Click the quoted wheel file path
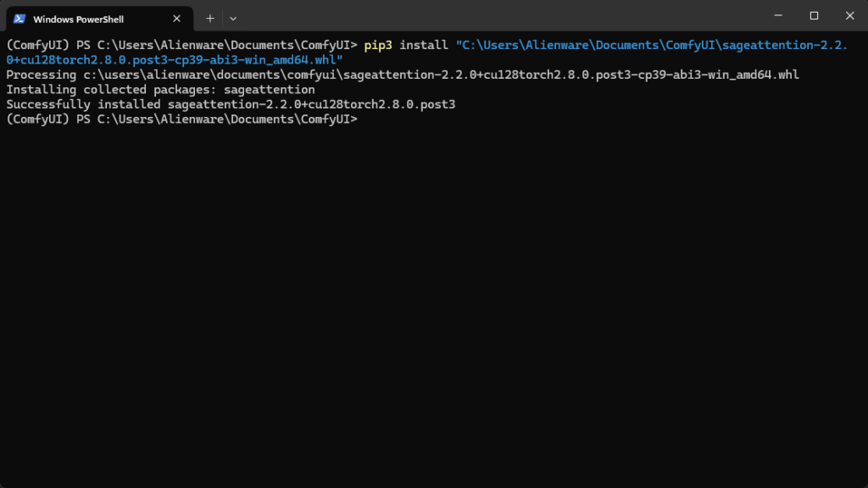The image size is (868, 488). (651, 45)
